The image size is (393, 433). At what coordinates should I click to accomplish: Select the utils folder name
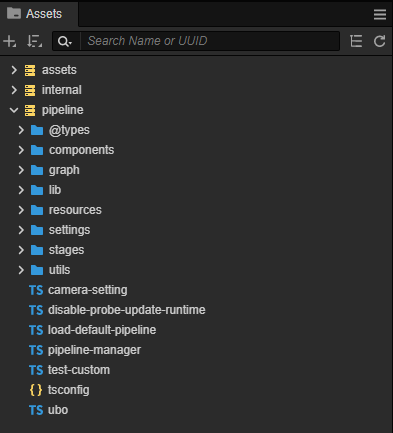coord(60,270)
